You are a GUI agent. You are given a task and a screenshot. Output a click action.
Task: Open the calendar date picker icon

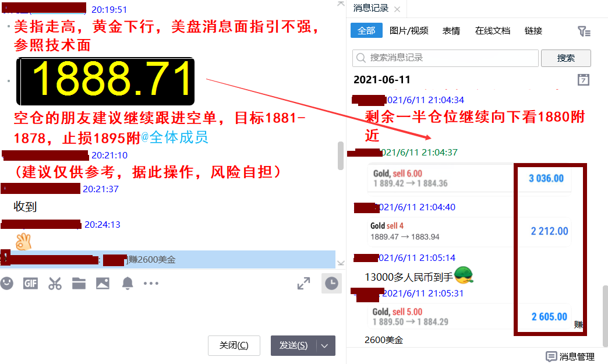(x=584, y=79)
